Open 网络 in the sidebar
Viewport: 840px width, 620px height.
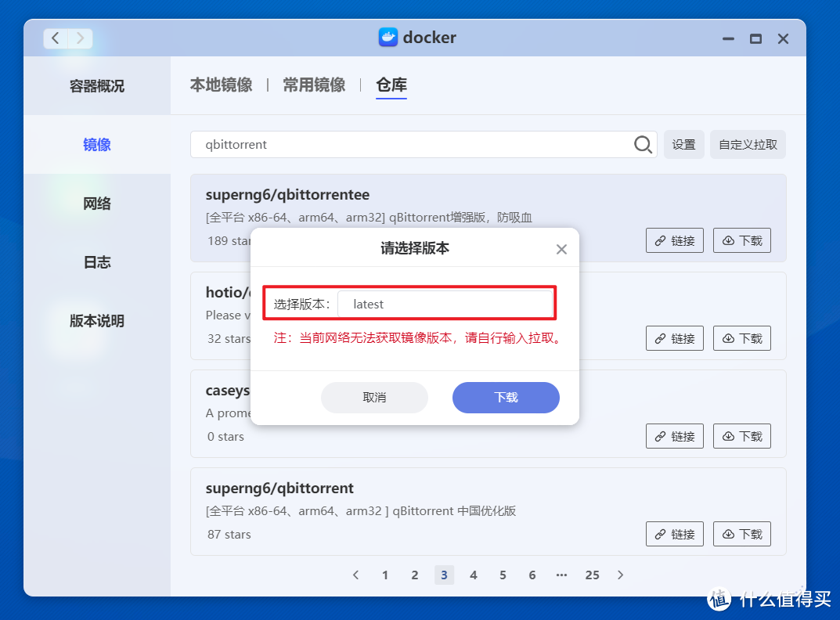pyautogui.click(x=97, y=203)
